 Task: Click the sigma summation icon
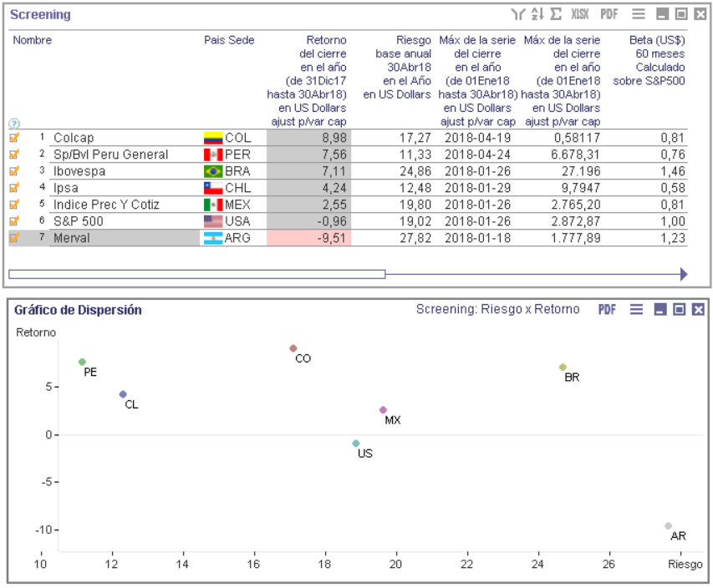point(556,14)
